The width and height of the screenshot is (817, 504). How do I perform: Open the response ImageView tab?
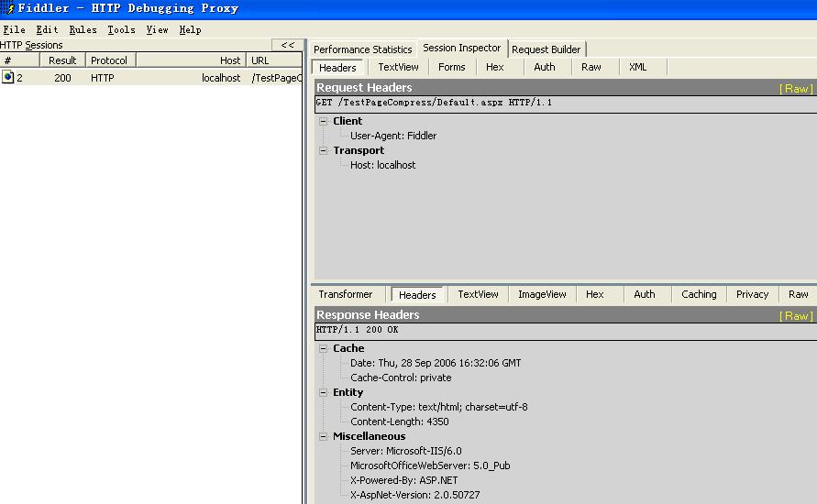pyautogui.click(x=542, y=294)
